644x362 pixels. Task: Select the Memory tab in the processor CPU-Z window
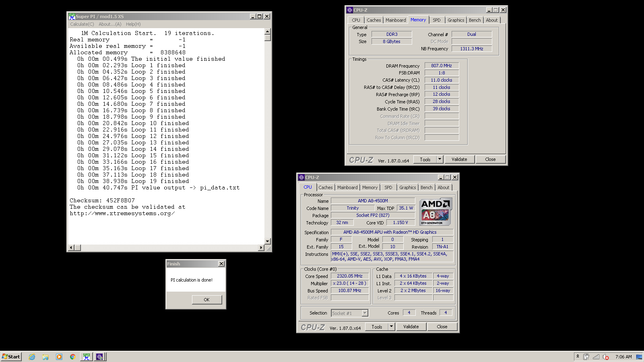(x=370, y=187)
